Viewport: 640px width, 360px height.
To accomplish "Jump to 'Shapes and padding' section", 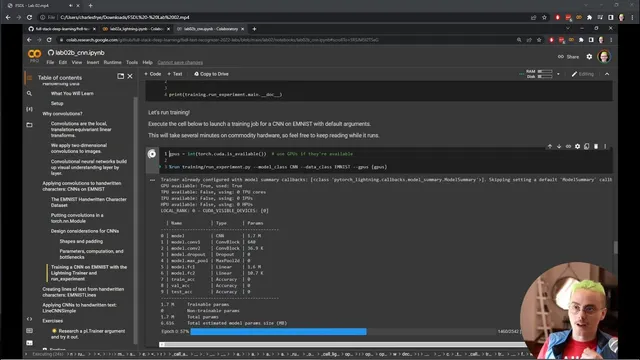I will [x=81, y=241].
